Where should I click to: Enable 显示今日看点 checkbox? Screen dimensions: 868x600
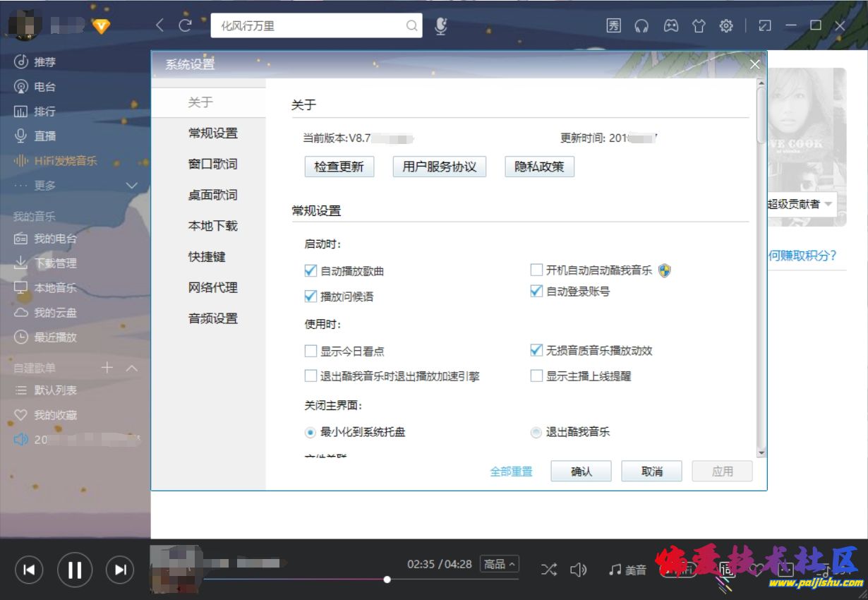[310, 350]
